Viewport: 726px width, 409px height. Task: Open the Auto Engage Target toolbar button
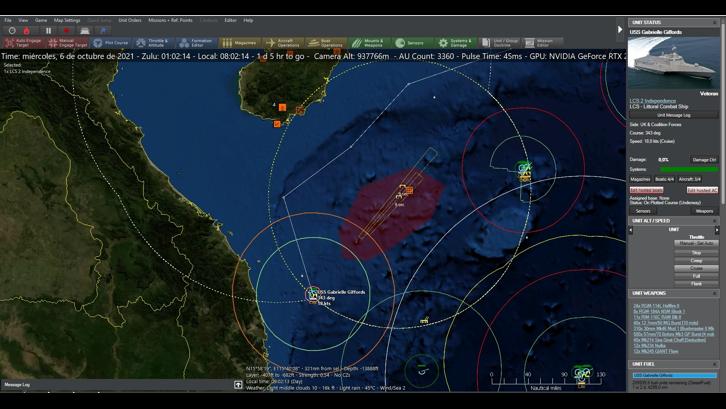pyautogui.click(x=23, y=43)
